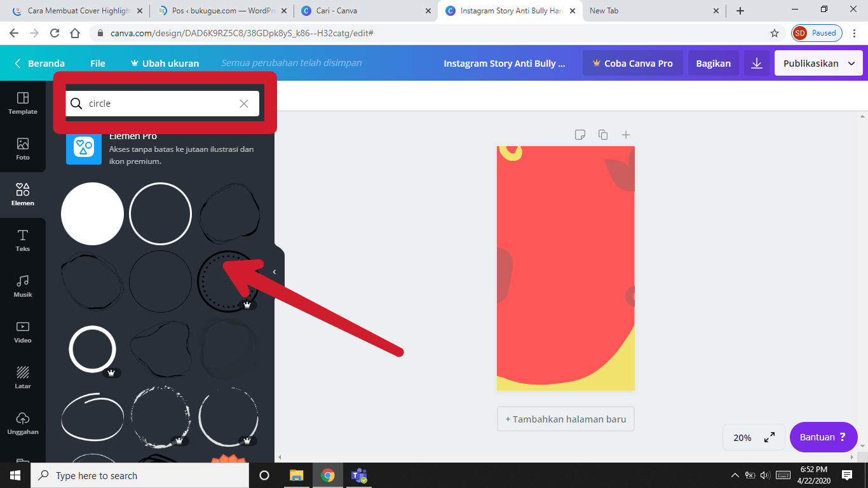Viewport: 868px width, 488px height.
Task: Open the Latar background panel
Action: [22, 378]
